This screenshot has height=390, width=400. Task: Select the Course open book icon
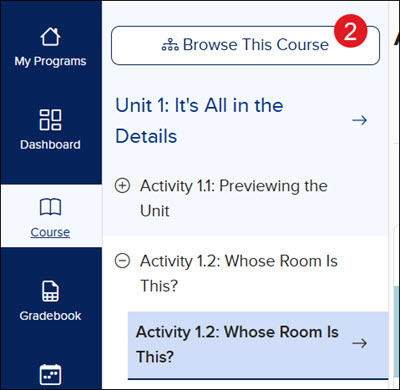pyautogui.click(x=50, y=207)
